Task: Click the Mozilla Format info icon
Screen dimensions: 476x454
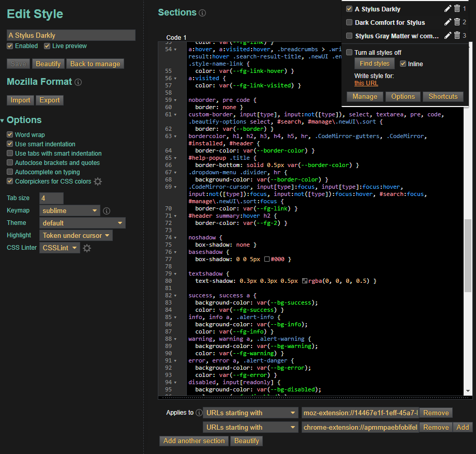Action: point(78,82)
